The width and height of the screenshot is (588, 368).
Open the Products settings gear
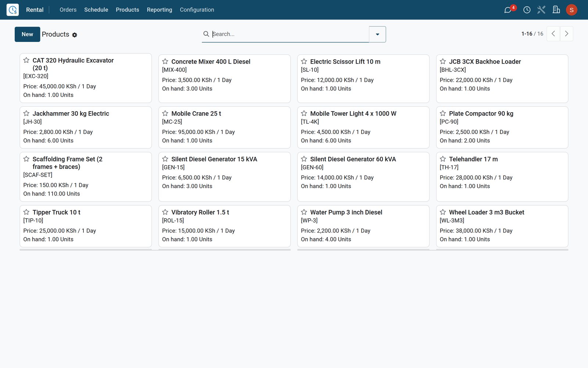click(75, 35)
